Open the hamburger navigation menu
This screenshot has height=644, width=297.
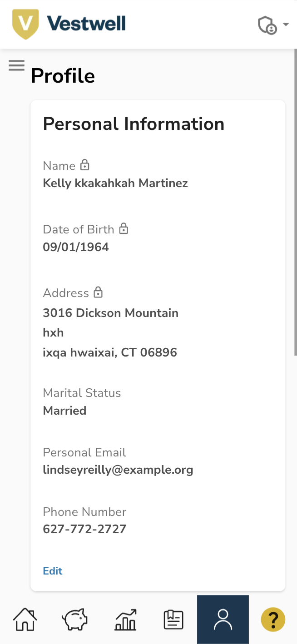(16, 66)
